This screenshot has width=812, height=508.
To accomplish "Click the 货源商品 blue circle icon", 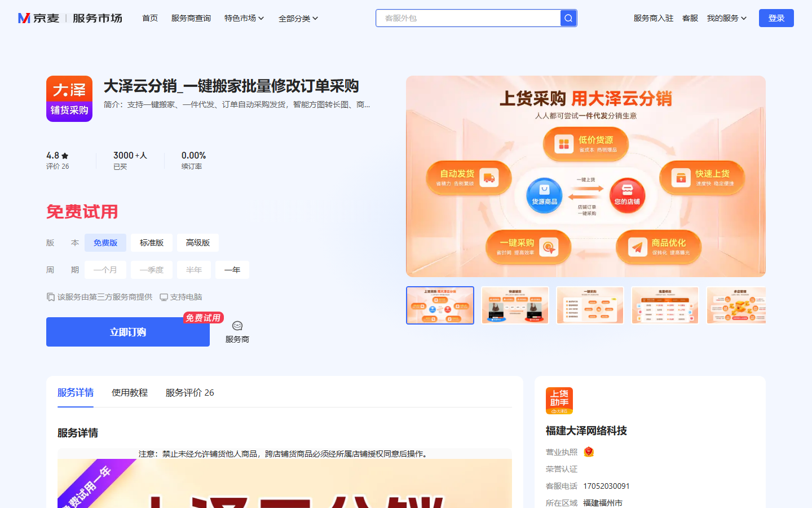I will pyautogui.click(x=544, y=195).
